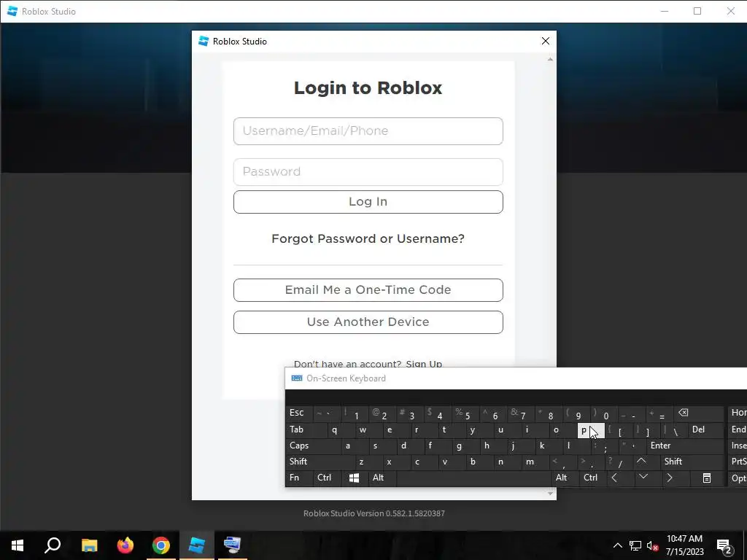
Task: Tap the Hom key on On-Screen Keyboard
Action: click(738, 413)
